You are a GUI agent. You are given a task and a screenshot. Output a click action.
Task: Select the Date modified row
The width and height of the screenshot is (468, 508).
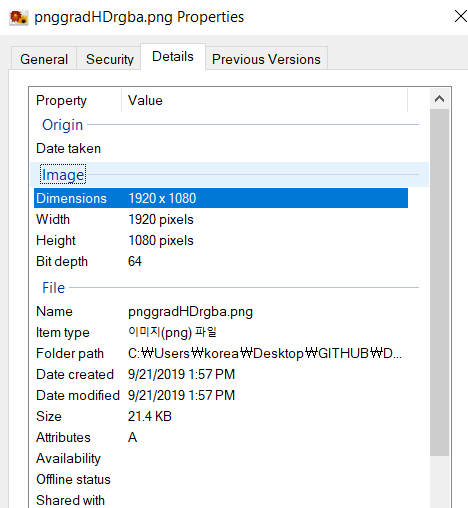[x=221, y=395]
